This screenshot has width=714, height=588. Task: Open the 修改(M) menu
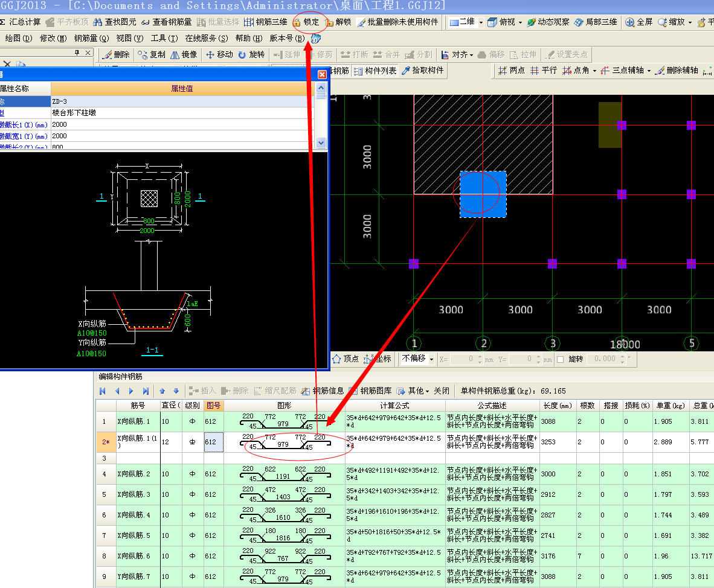coord(53,38)
